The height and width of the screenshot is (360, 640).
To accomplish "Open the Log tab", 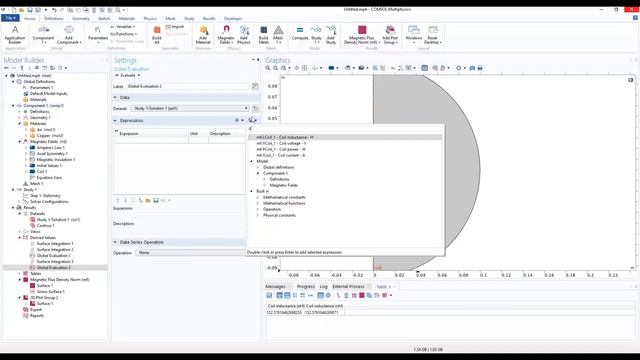I will coord(324,287).
